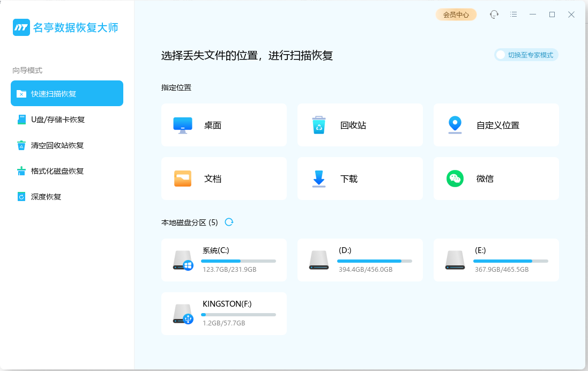Click the 微信 WeChat recovery icon
The width and height of the screenshot is (588, 371).
coord(455,179)
